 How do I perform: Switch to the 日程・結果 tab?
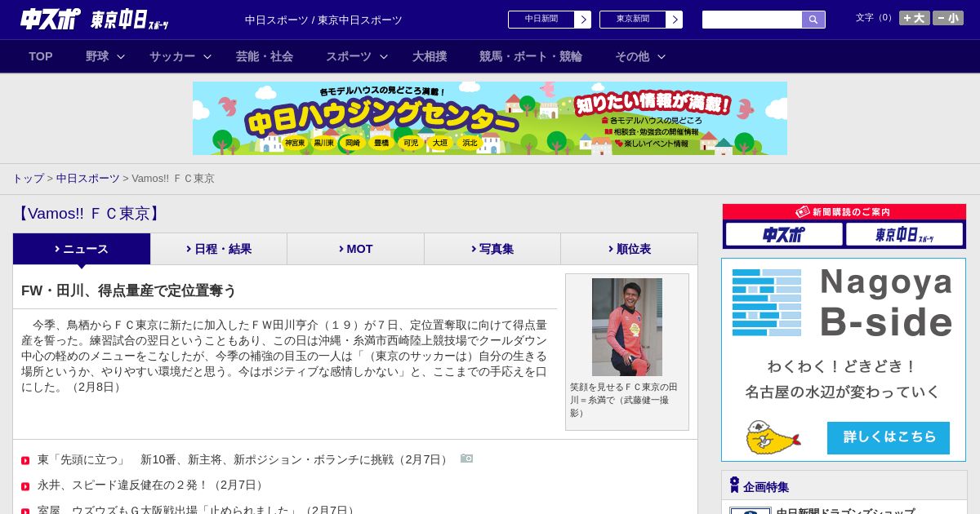(x=219, y=249)
